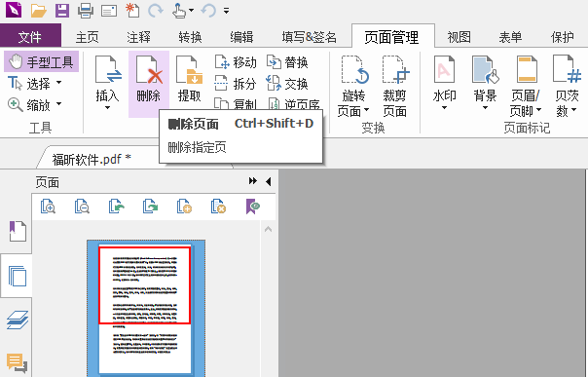Click insert page icon in pages panel
Viewport: 588px width, 377px height.
pyautogui.click(x=184, y=207)
